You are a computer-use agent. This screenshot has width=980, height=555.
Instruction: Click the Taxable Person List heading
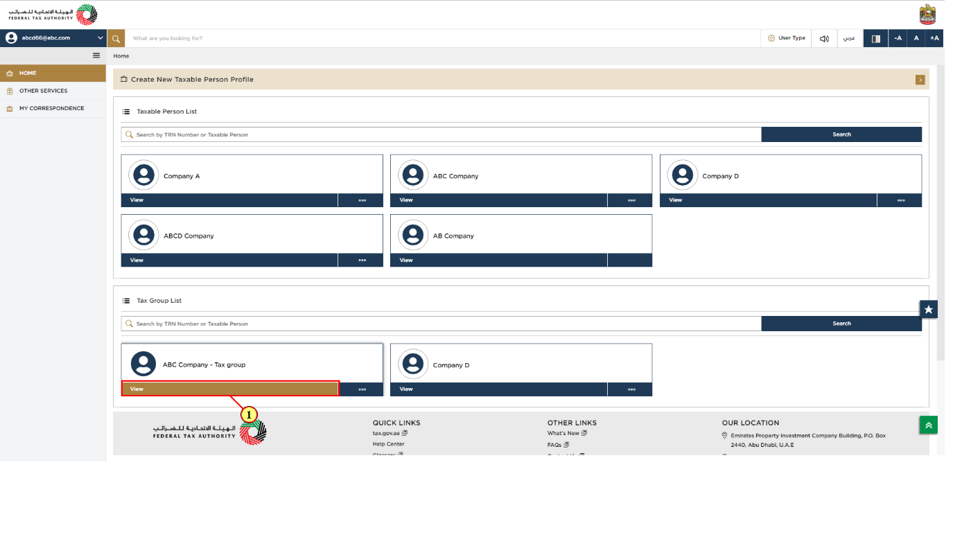point(167,112)
